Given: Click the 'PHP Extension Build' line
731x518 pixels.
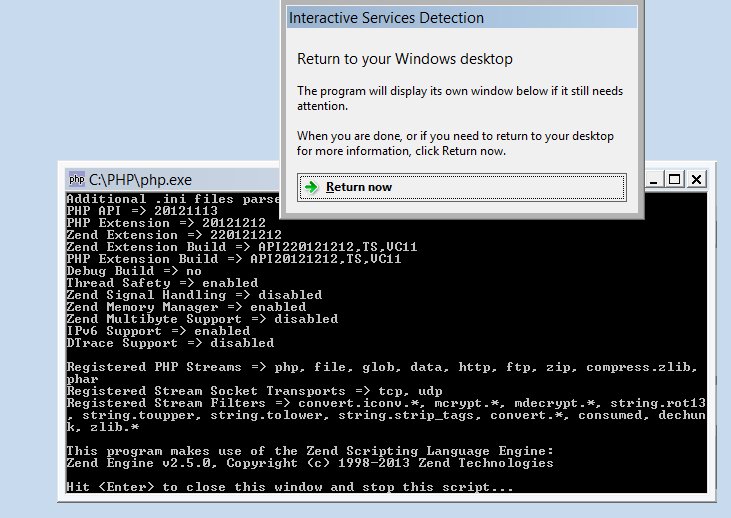Looking at the screenshot, I should [x=234, y=259].
